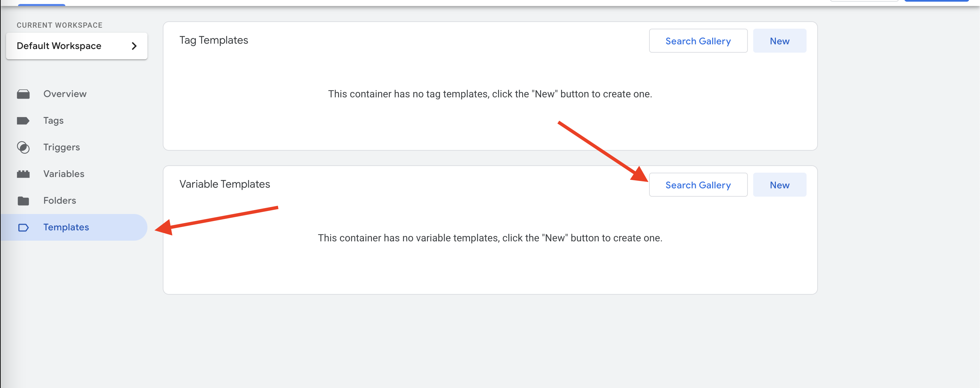Screen dimensions: 980x388
Task: Click the Tag Templates heading
Action: tap(213, 40)
